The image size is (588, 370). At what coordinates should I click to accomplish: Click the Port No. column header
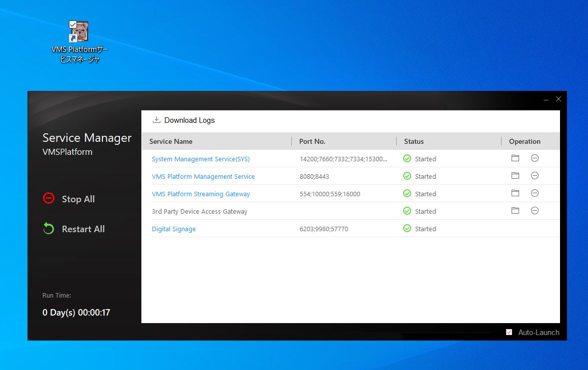[x=312, y=141]
